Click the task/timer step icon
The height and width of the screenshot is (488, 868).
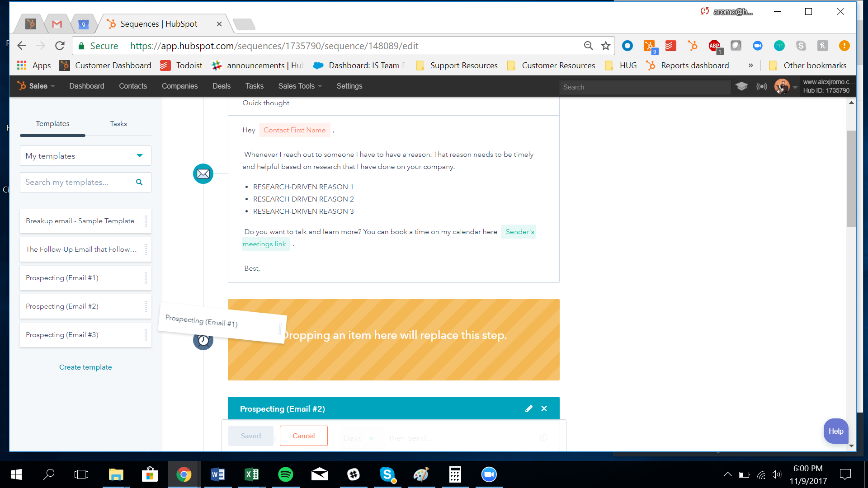pyautogui.click(x=203, y=340)
